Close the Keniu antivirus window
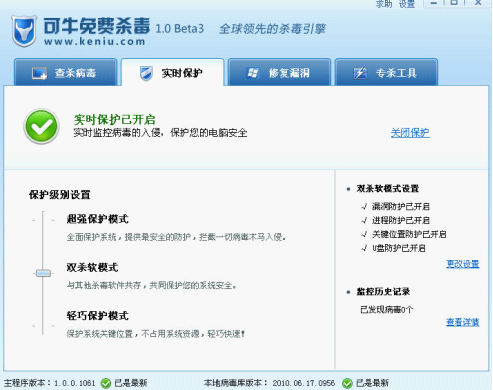Viewport: 493px width, 390px height. (478, 3)
